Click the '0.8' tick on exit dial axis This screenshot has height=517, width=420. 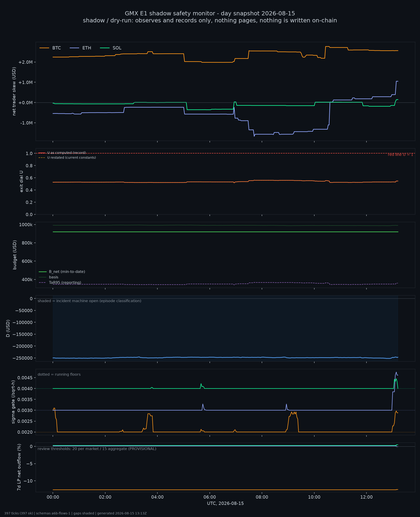click(29, 166)
